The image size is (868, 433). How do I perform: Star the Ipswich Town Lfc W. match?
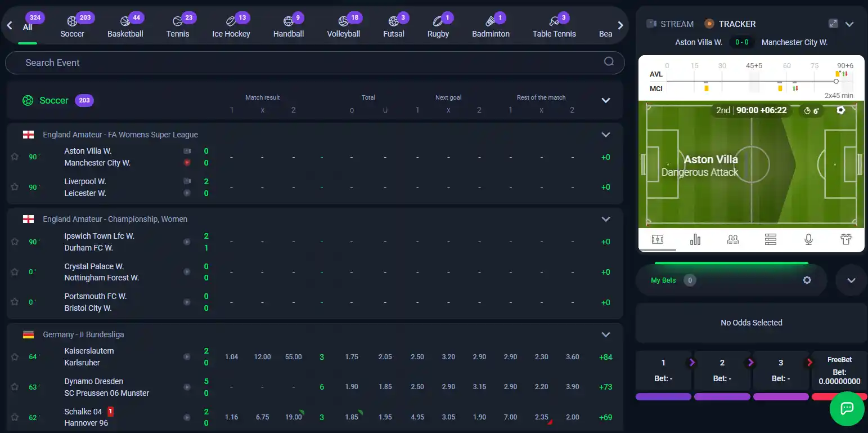coord(15,242)
